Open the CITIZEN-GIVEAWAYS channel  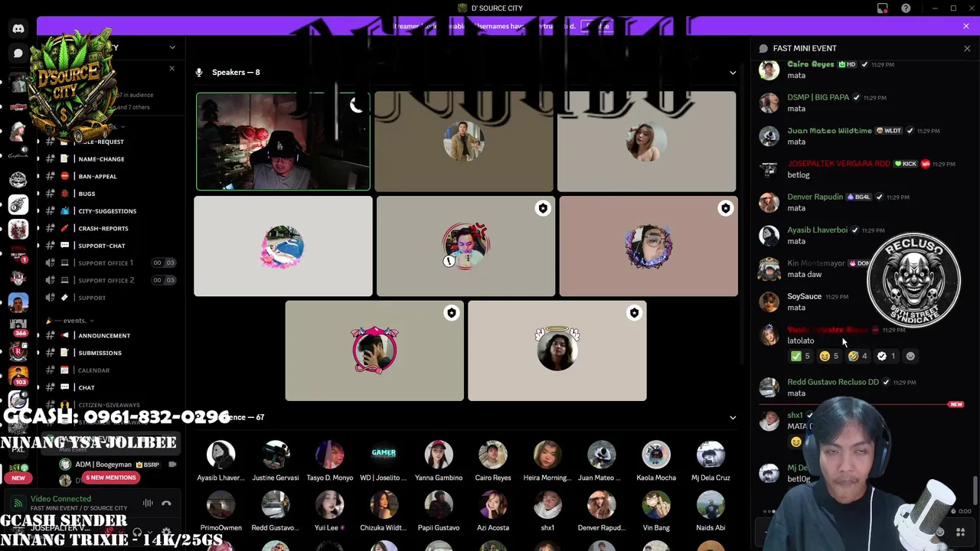coord(109,405)
